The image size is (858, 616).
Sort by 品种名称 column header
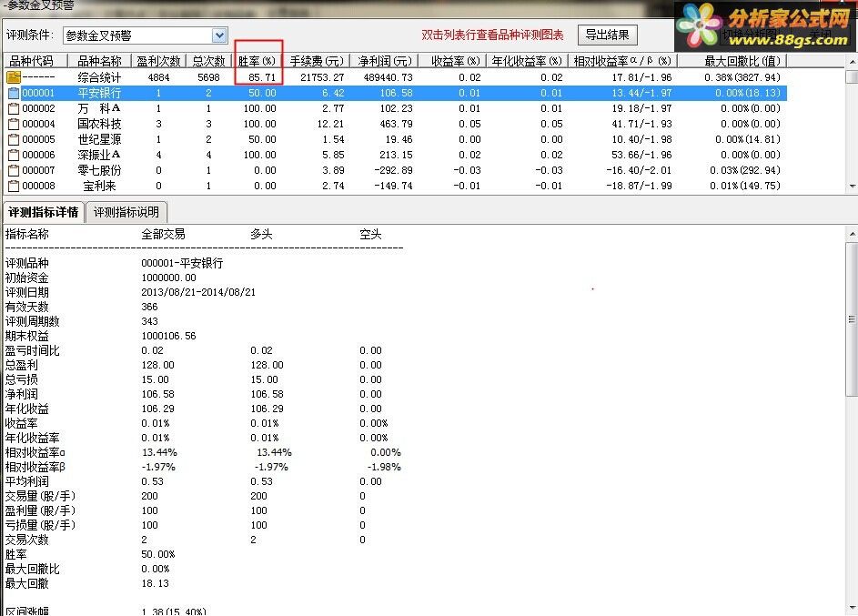99,61
